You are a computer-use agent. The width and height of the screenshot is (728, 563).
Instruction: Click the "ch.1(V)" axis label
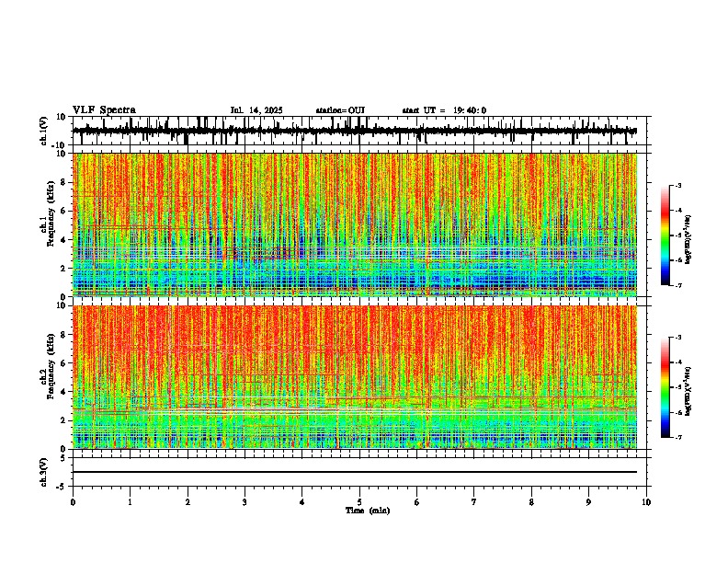tap(44, 131)
